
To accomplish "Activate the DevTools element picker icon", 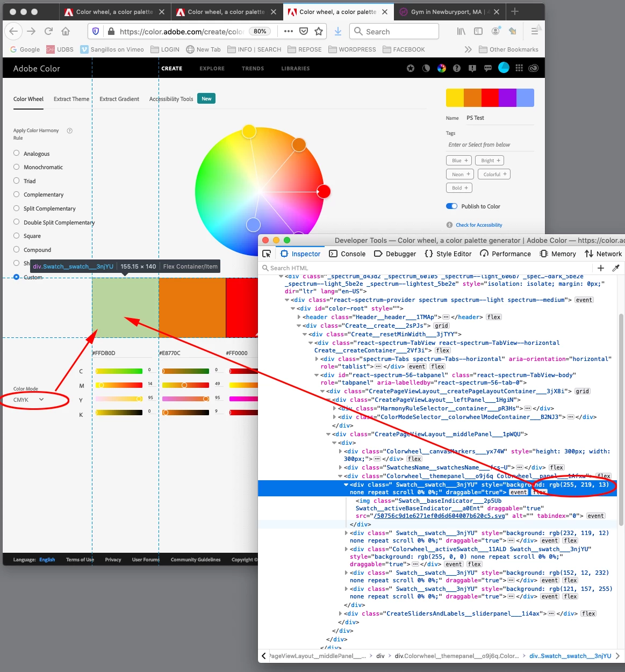I will point(267,254).
